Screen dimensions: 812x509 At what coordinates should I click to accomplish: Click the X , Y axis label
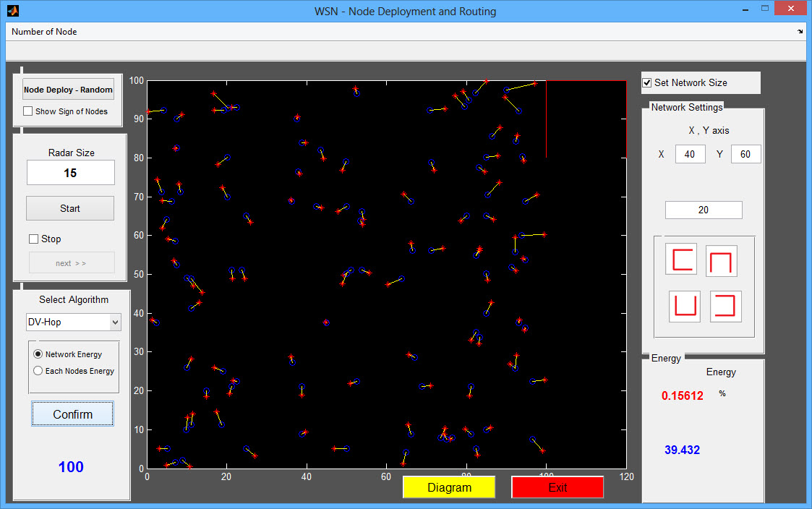pos(709,130)
